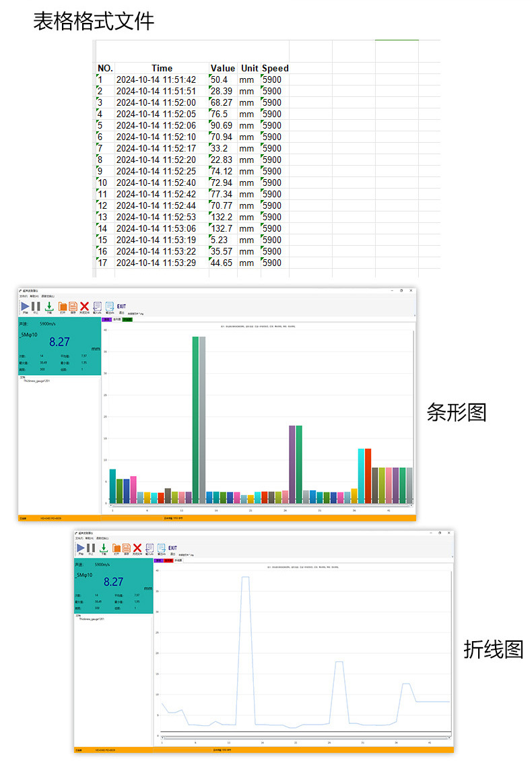Close file with red X icon, bar chart window
Viewport: 532px width, 761px height.
(84, 306)
